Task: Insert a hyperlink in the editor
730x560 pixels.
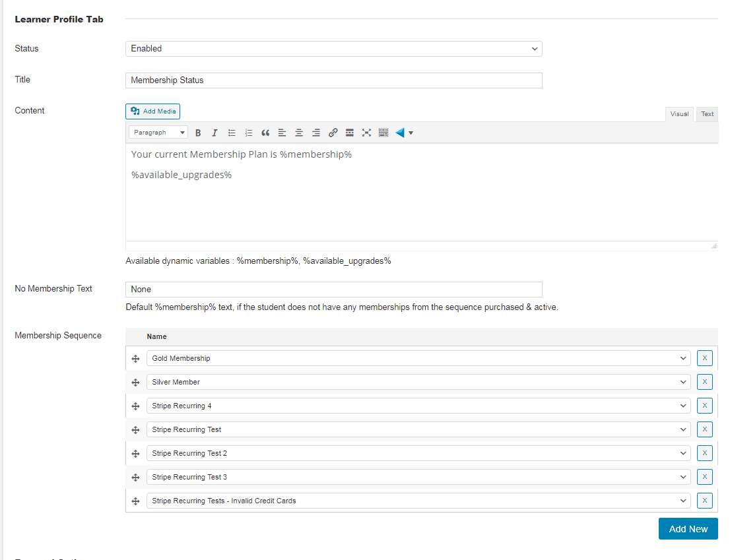Action: [x=333, y=133]
